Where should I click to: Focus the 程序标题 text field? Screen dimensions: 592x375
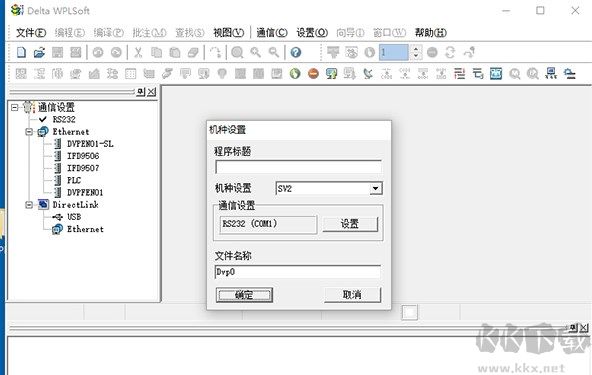(x=298, y=167)
